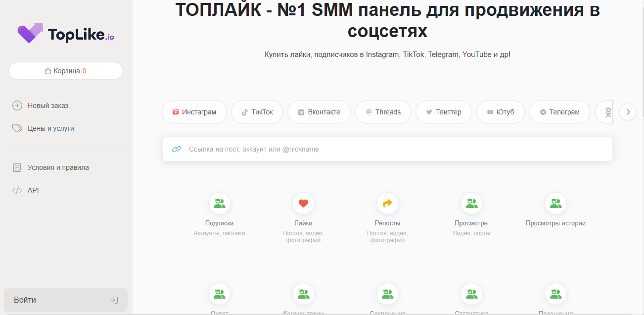Select the Ютуб network tab
Screen dimensions: 644x315
pyautogui.click(x=501, y=112)
